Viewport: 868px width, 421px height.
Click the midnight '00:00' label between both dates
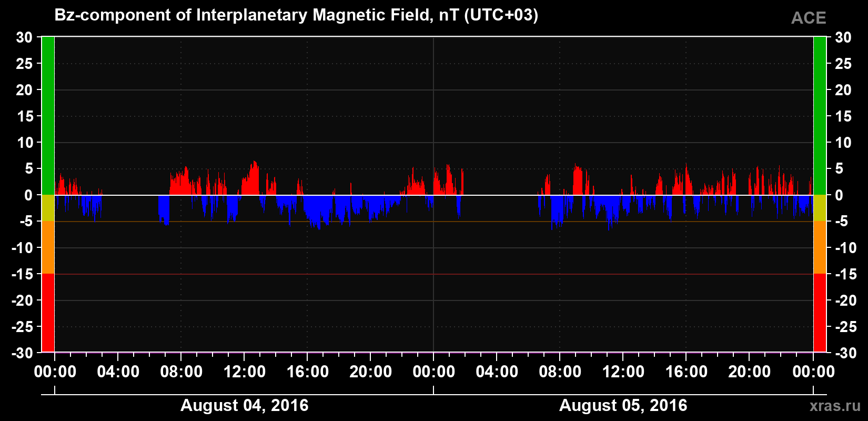[x=434, y=372]
